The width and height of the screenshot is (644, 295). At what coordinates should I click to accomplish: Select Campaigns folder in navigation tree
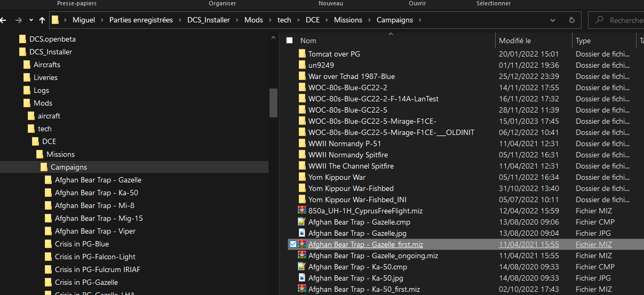click(69, 167)
